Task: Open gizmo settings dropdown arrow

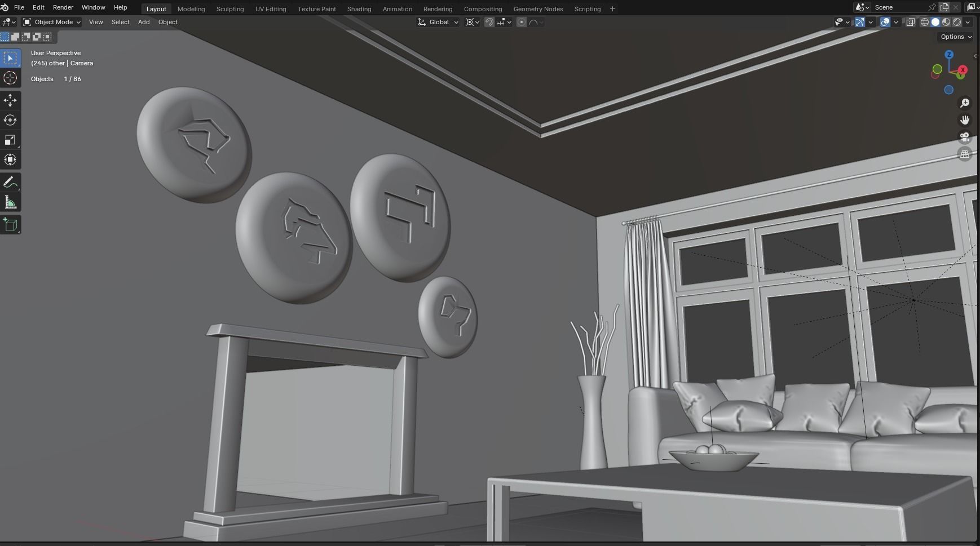Action: click(871, 22)
